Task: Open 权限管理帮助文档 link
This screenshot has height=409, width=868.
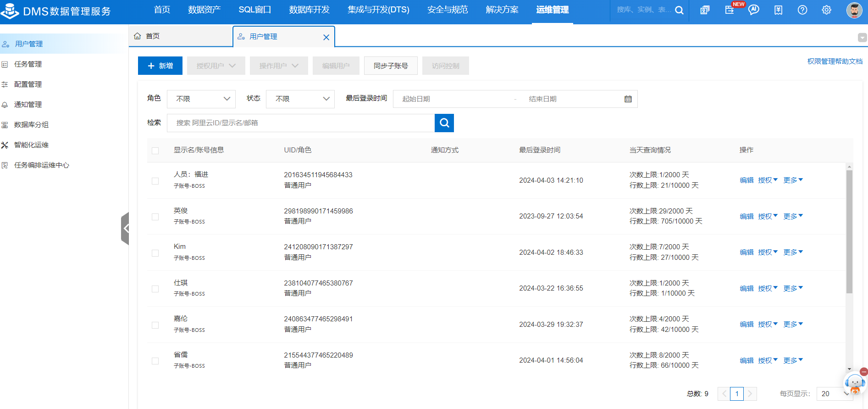Action: [x=835, y=62]
